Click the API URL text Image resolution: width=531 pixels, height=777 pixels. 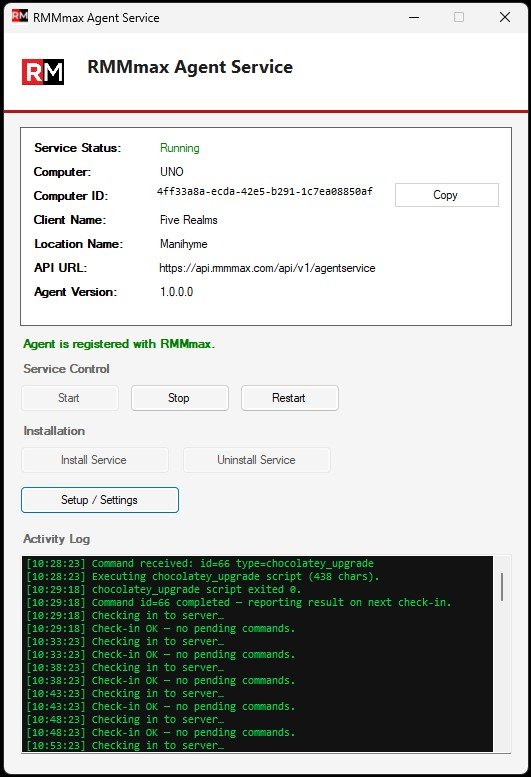coord(267,268)
